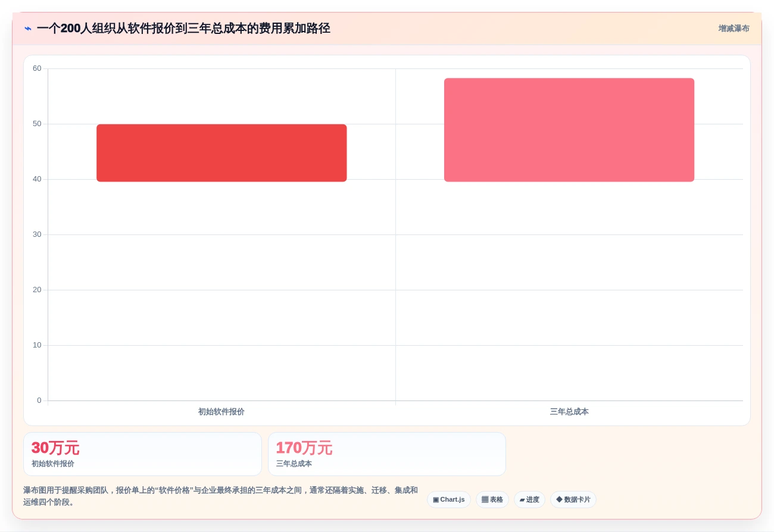Click the 初始软件报价 axis label

pyautogui.click(x=221, y=412)
